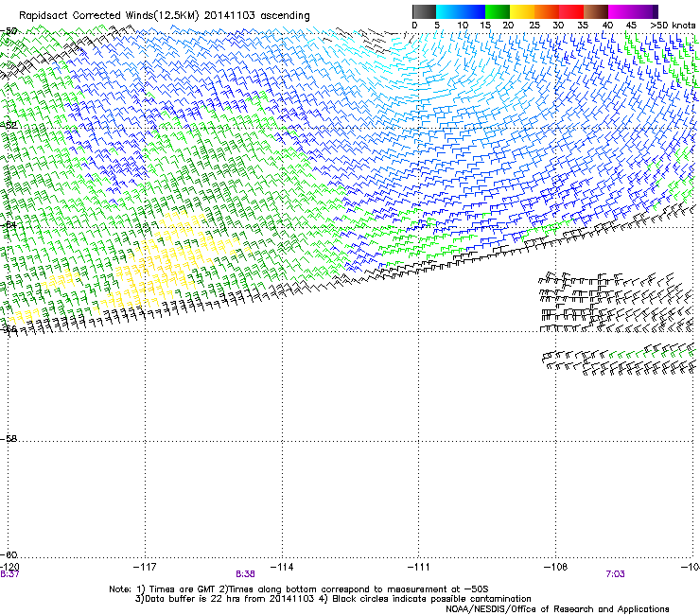
Task: Click the purple 45-50 knots legend swatch
Action: 645,11
